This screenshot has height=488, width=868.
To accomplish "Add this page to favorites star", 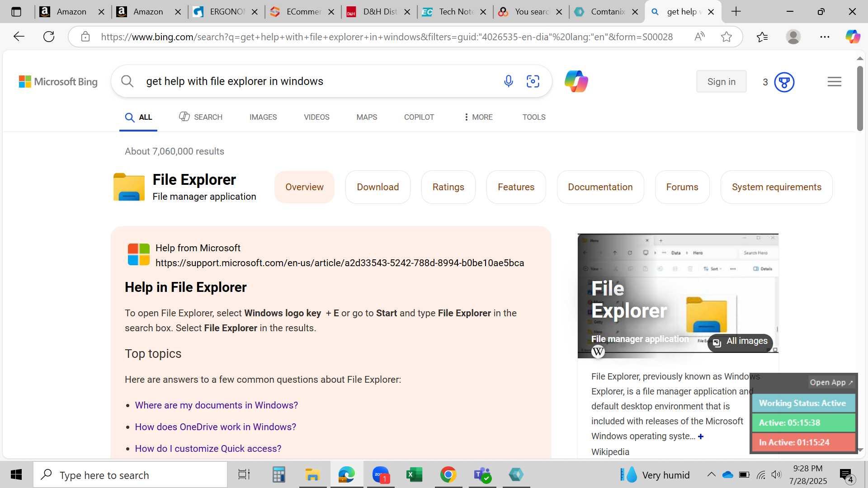I will pyautogui.click(x=726, y=37).
